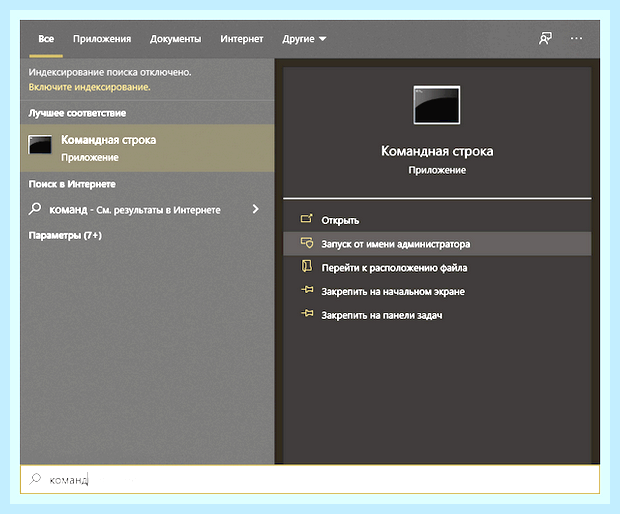Click the Поиск в Интернете heading
The height and width of the screenshot is (514, 620).
click(72, 184)
